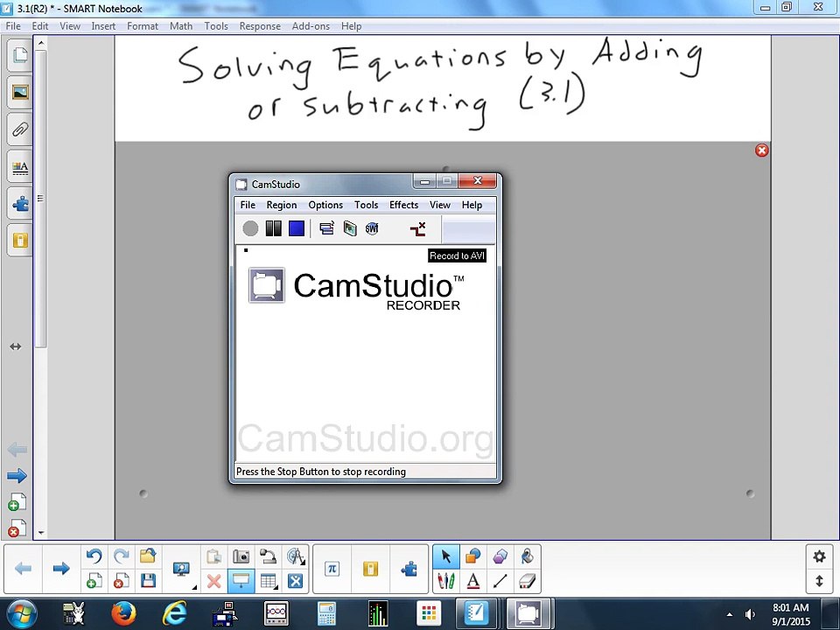The width and height of the screenshot is (840, 630).
Task: Select the Eraser tool
Action: point(527,581)
